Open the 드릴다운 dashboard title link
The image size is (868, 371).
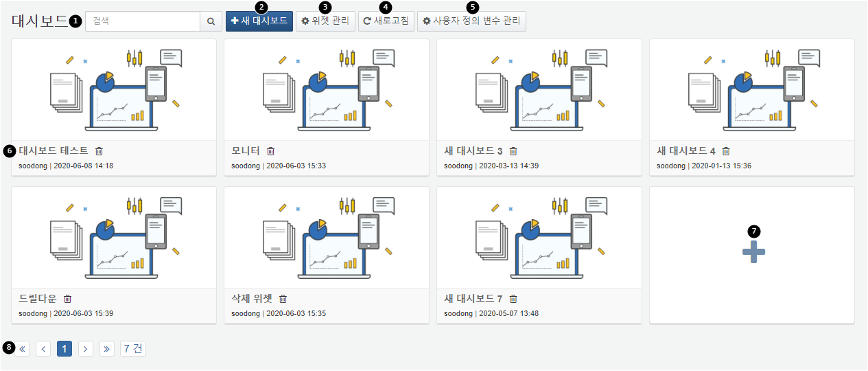pos(38,299)
